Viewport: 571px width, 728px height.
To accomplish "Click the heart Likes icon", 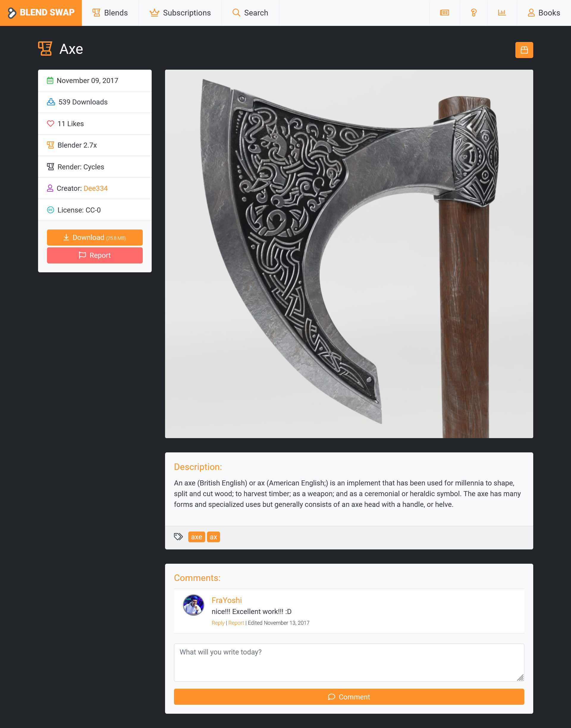I will [51, 124].
